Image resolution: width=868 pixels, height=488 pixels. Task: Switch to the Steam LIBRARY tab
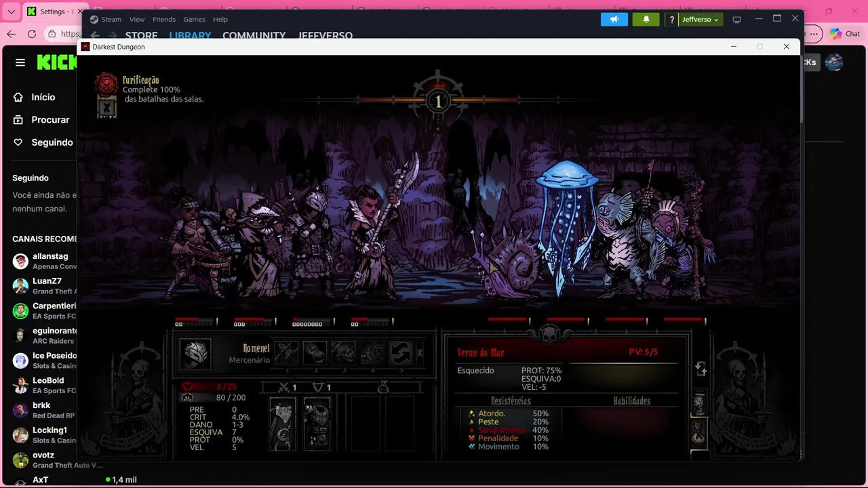point(190,35)
